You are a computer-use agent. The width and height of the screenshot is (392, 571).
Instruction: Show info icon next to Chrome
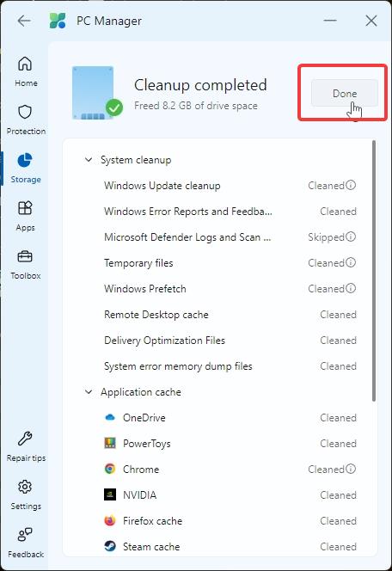point(351,469)
